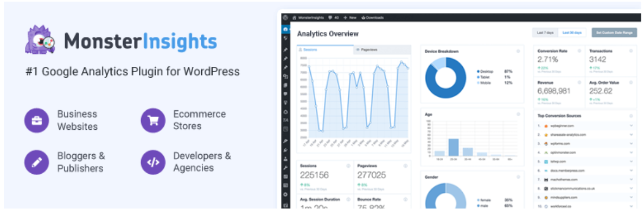The height and width of the screenshot is (221, 644).
Task: Click the Device Breakdown donut chart
Action: pyautogui.click(x=445, y=78)
